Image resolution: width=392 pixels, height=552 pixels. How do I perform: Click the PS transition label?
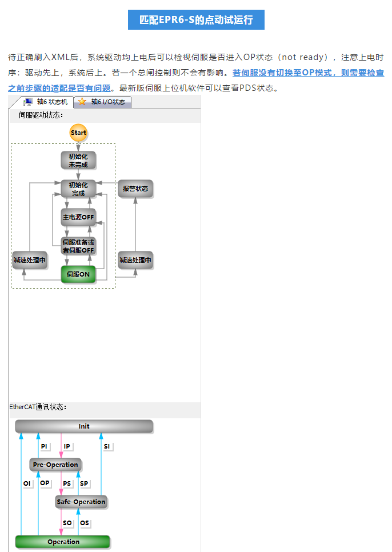click(x=67, y=483)
